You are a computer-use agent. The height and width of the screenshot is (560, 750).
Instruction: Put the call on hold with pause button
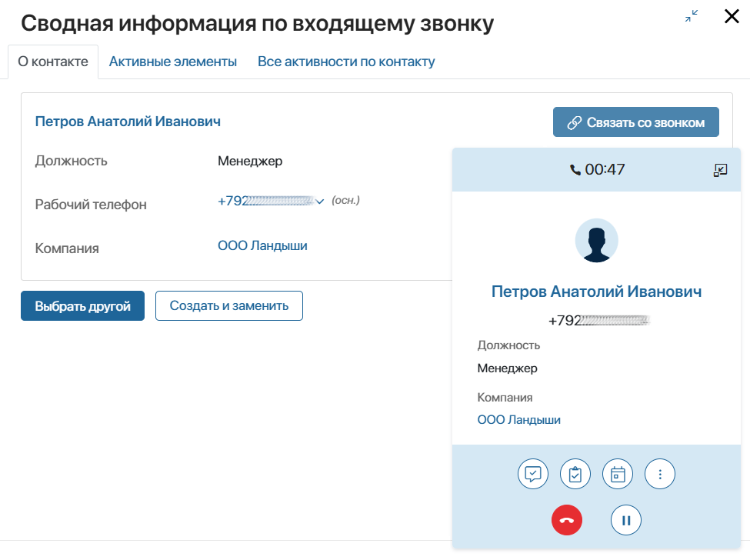[626, 520]
